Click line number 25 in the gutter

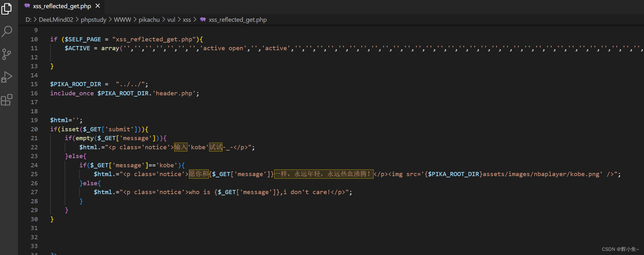(34, 174)
